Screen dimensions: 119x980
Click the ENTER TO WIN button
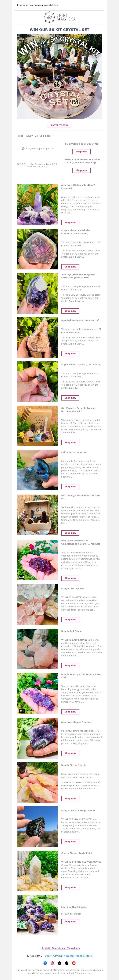(59, 125)
